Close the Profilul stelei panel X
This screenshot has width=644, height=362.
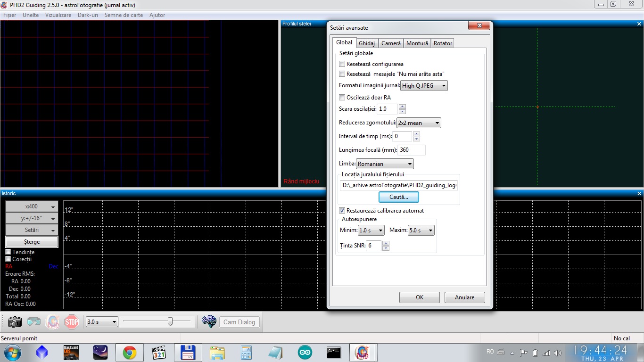639,24
